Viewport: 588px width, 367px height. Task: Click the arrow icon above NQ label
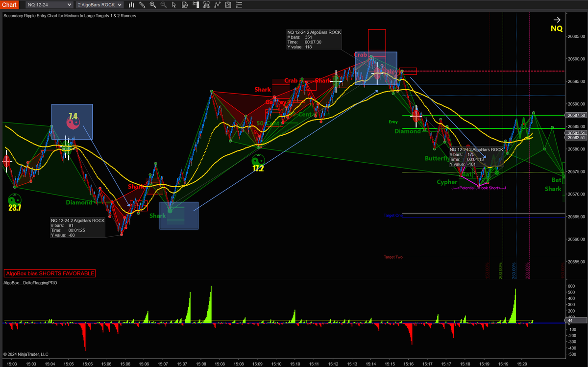point(556,20)
